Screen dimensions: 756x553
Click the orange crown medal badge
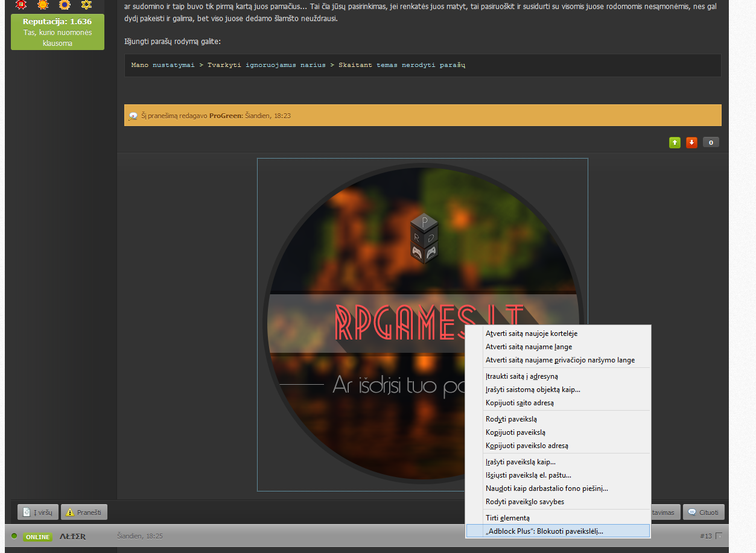pyautogui.click(x=43, y=5)
